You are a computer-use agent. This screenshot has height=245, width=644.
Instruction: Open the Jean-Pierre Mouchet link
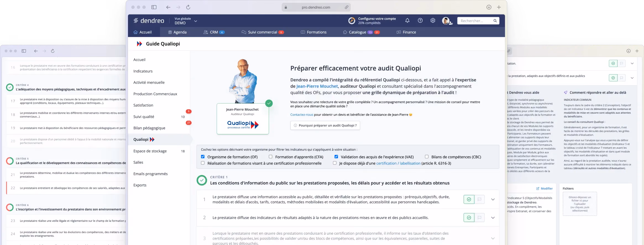317,86
